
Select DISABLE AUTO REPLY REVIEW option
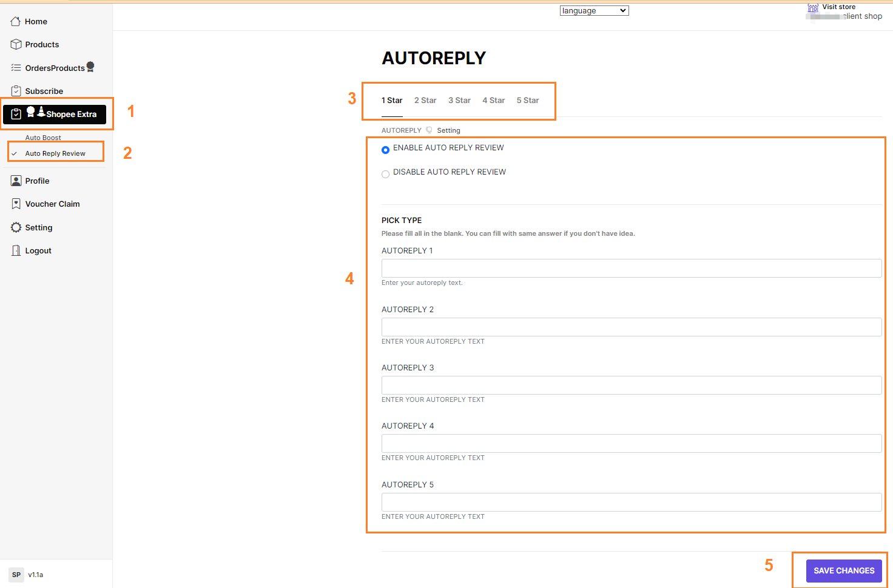click(385, 174)
